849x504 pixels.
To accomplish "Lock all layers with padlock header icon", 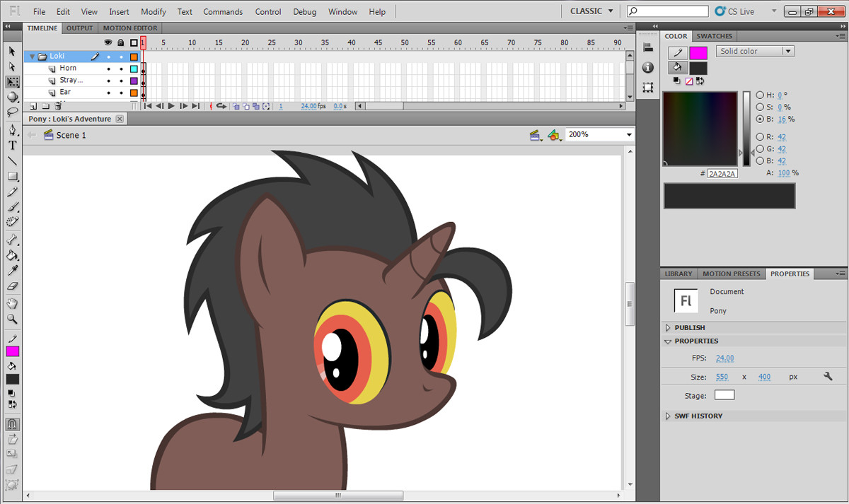I will pyautogui.click(x=121, y=42).
